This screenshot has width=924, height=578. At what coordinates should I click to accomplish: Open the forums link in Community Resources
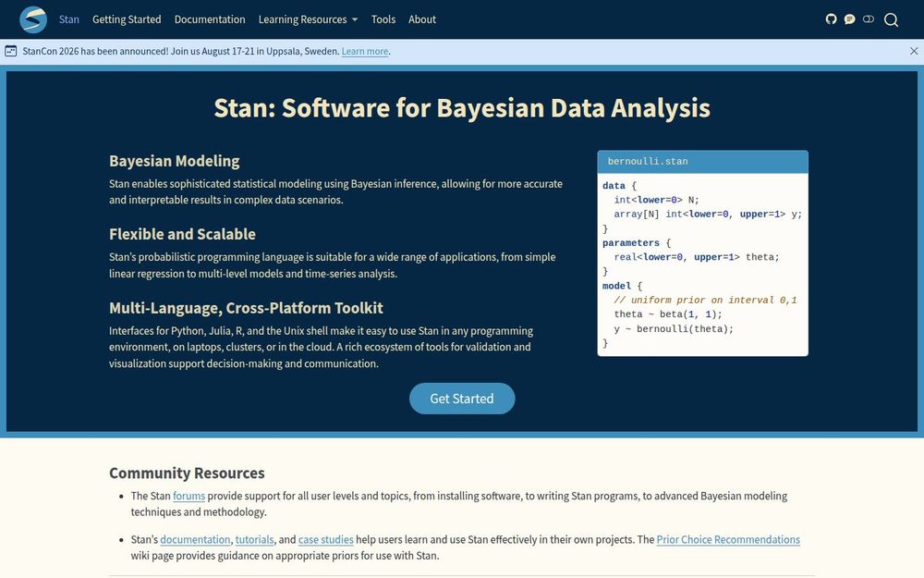pyautogui.click(x=188, y=496)
